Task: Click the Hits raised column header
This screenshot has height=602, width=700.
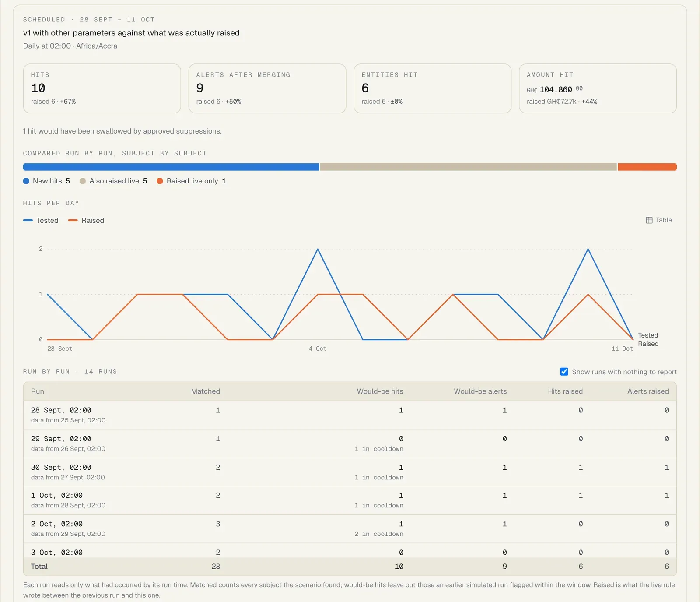Action: (565, 391)
